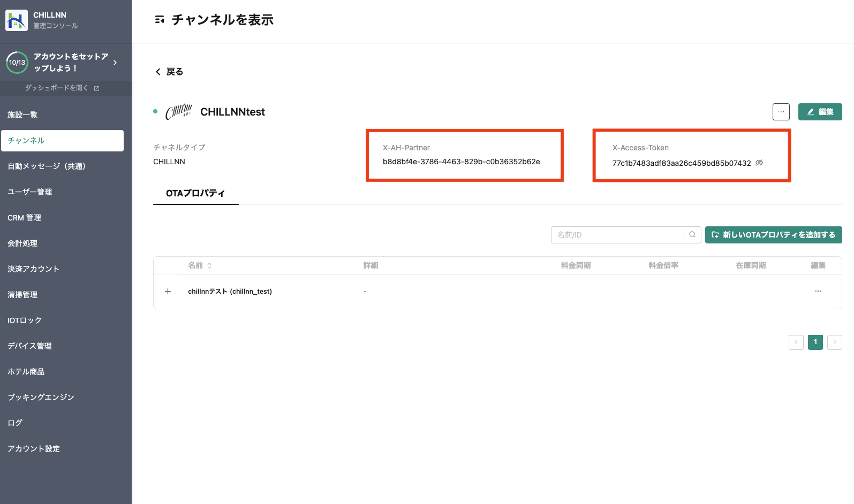Expand the account setup chevron arrow
Screen dimensions: 854x504
pyautogui.click(x=115, y=63)
